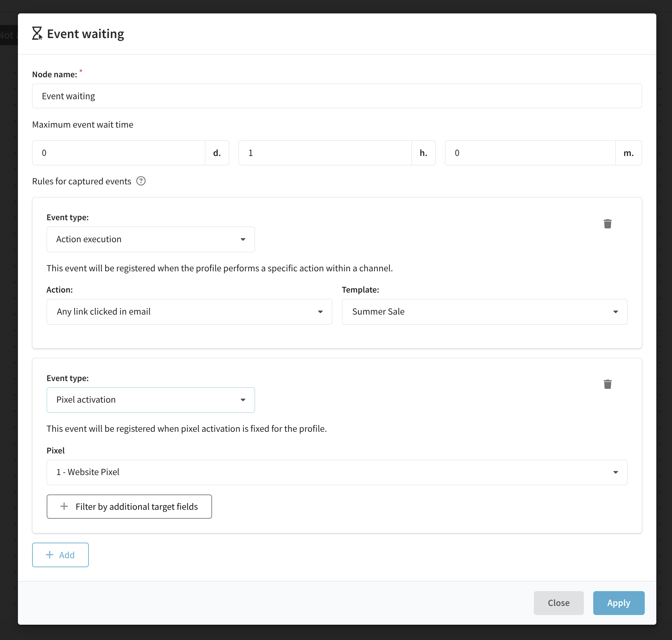The width and height of the screenshot is (672, 640).
Task: Delete the Pixel activation event rule
Action: (607, 384)
